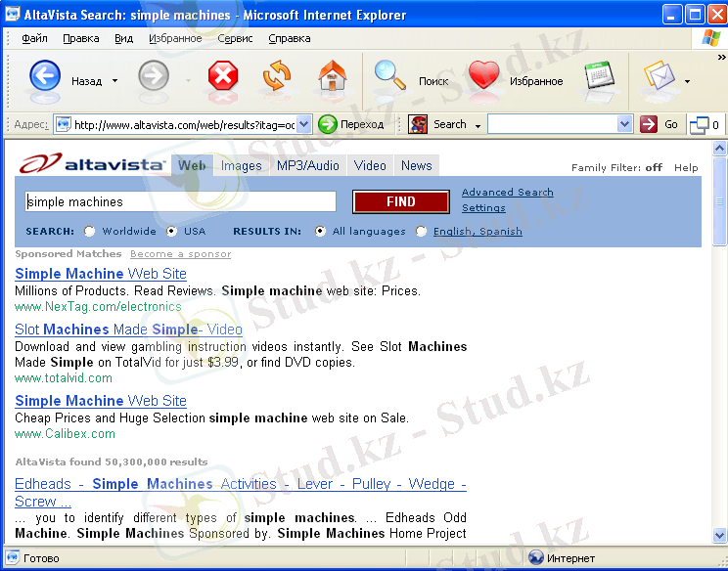728x571 pixels.
Task: Click the Переход green go arrow
Action: point(328,124)
